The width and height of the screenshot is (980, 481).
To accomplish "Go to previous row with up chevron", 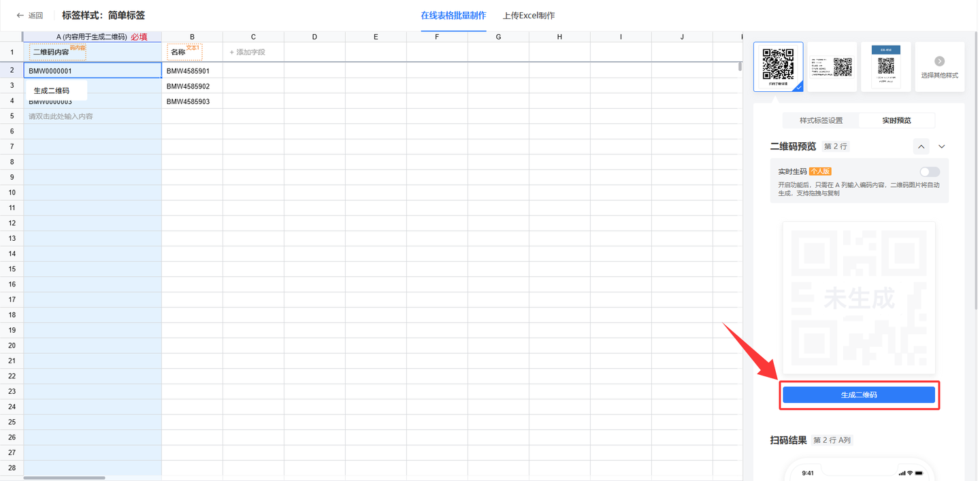I will (921, 146).
